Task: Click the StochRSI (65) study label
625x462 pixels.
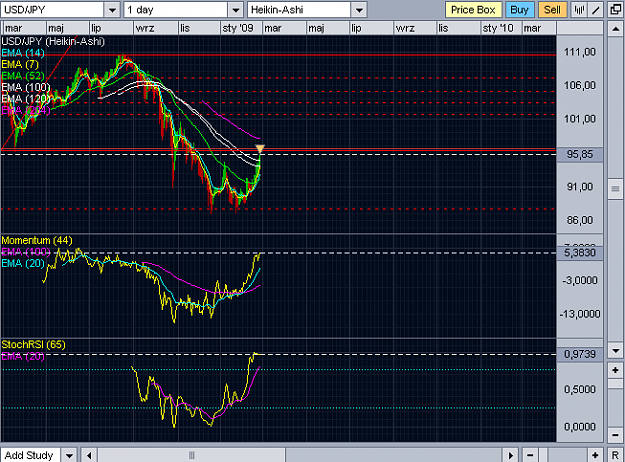Action: coord(33,344)
